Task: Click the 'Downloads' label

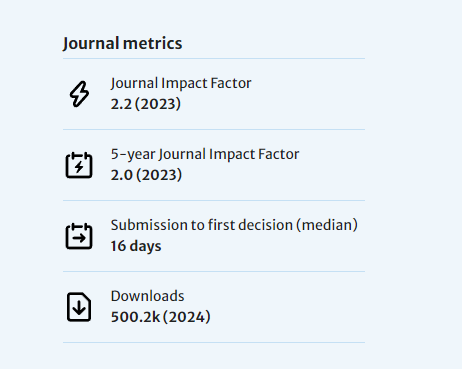Action: tap(147, 296)
